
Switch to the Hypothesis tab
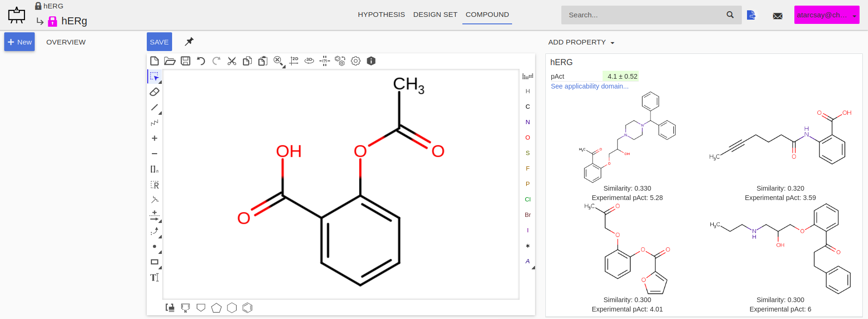point(381,15)
